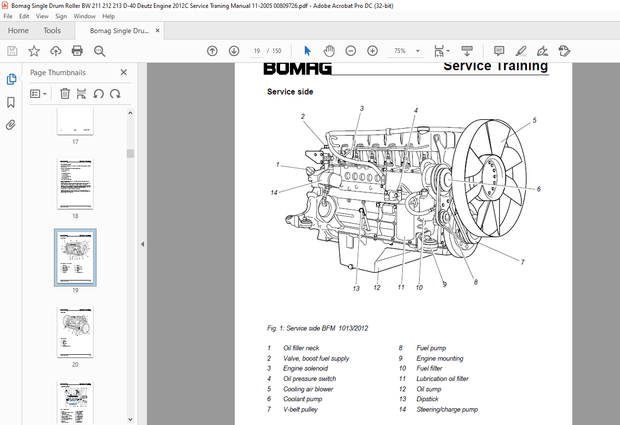Screen dimensions: 620x425
Task: Delete selected page trash icon
Action: 65,94
